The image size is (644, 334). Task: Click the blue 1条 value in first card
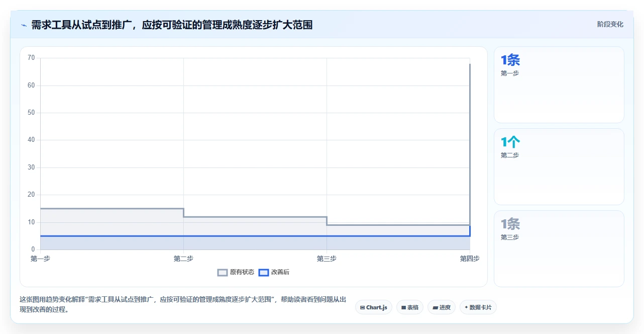click(x=510, y=60)
